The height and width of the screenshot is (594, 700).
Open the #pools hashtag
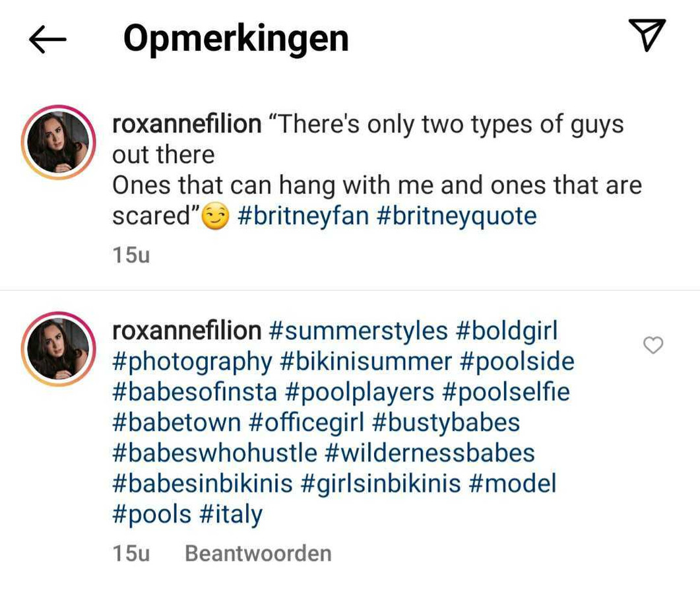152,514
